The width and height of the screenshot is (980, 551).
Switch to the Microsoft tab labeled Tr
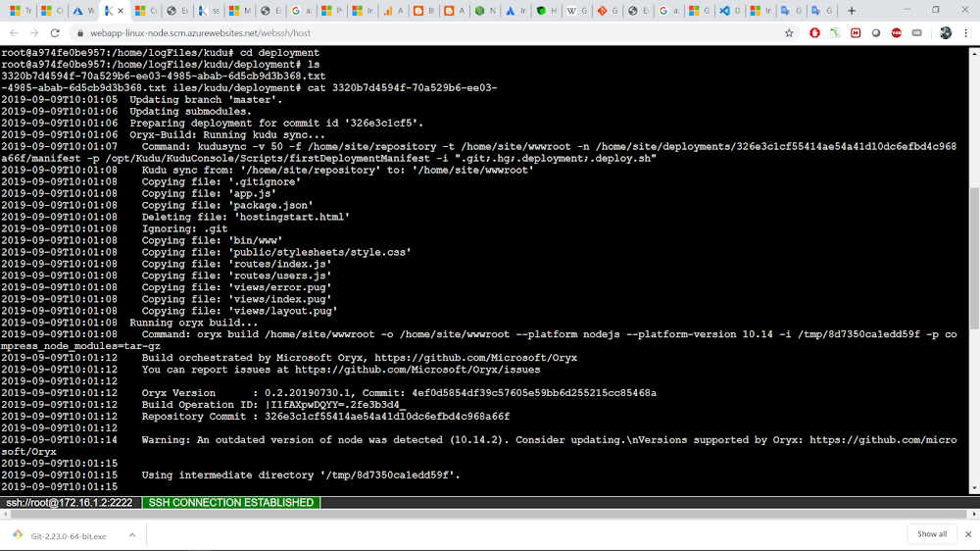click(x=21, y=11)
